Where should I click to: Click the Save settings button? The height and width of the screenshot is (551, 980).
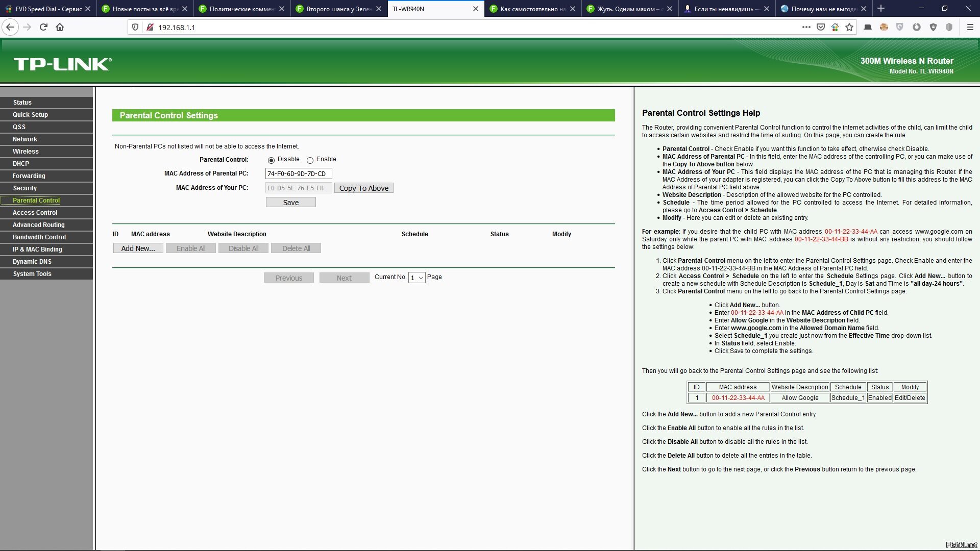point(291,202)
